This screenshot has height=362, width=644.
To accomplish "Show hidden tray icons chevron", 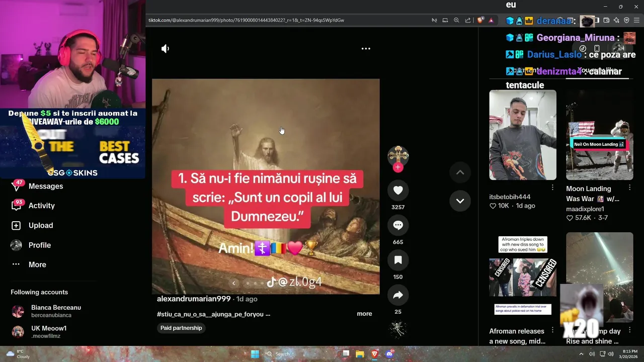I will click(581, 354).
